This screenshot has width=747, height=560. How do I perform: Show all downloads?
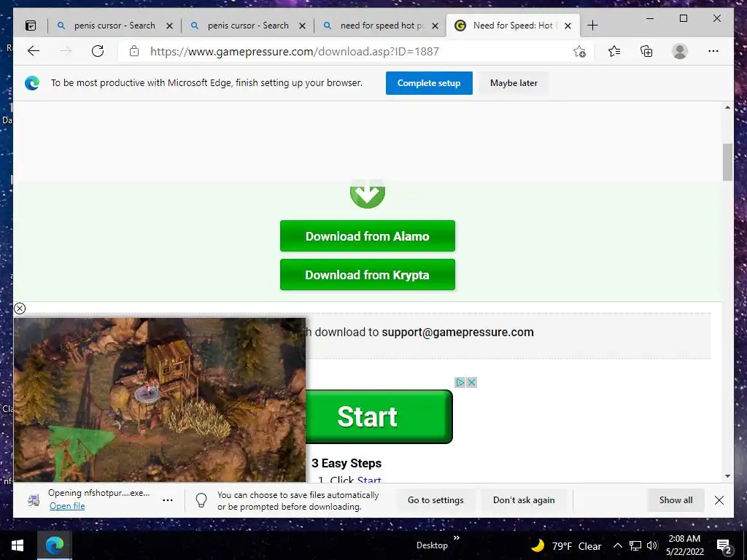click(x=676, y=500)
